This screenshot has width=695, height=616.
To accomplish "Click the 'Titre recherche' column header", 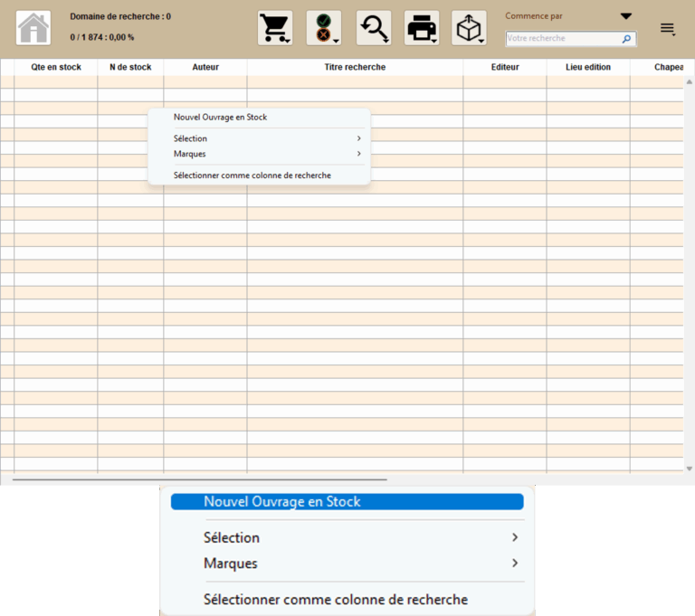I will (355, 67).
